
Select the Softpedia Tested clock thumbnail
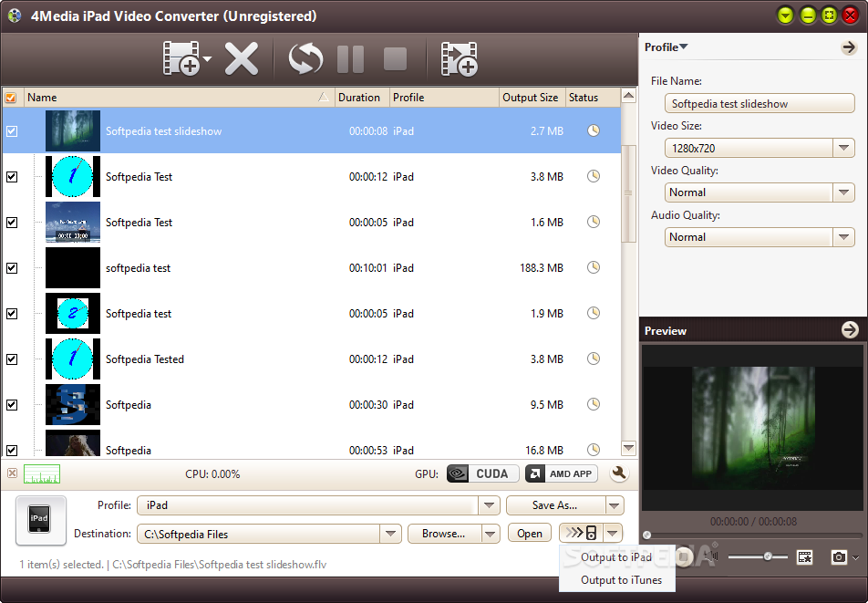click(x=73, y=359)
